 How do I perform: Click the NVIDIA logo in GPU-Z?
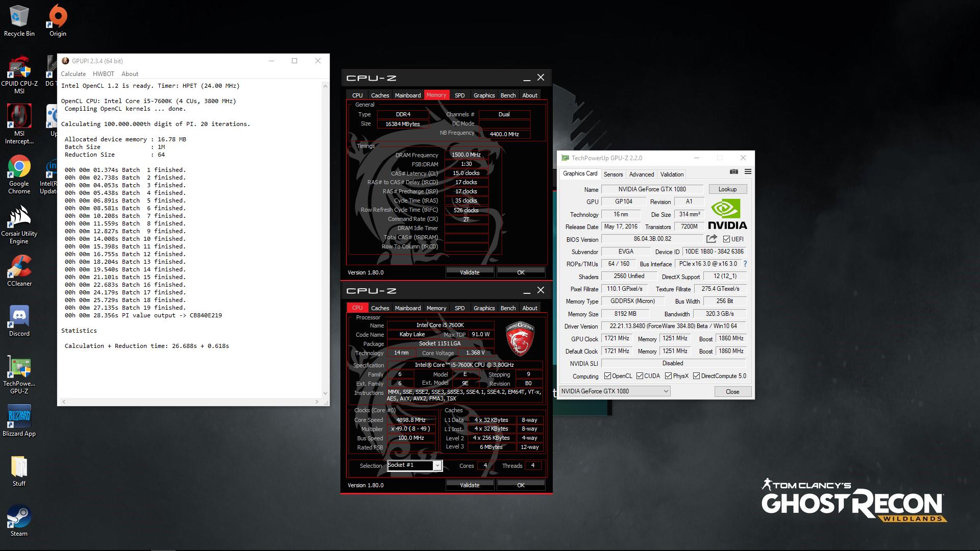coord(727,214)
